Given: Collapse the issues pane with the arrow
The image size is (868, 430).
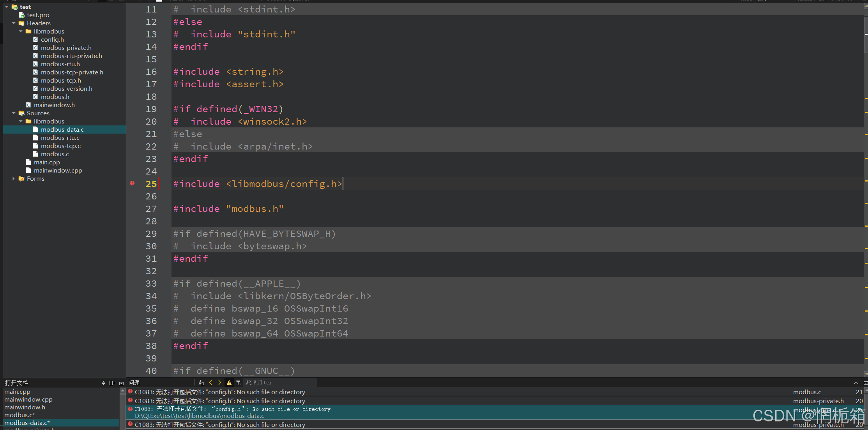Looking at the screenshot, I should pos(856,383).
